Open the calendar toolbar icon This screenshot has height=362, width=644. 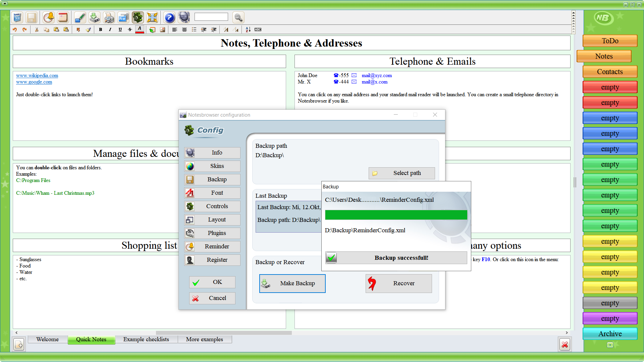(63, 17)
